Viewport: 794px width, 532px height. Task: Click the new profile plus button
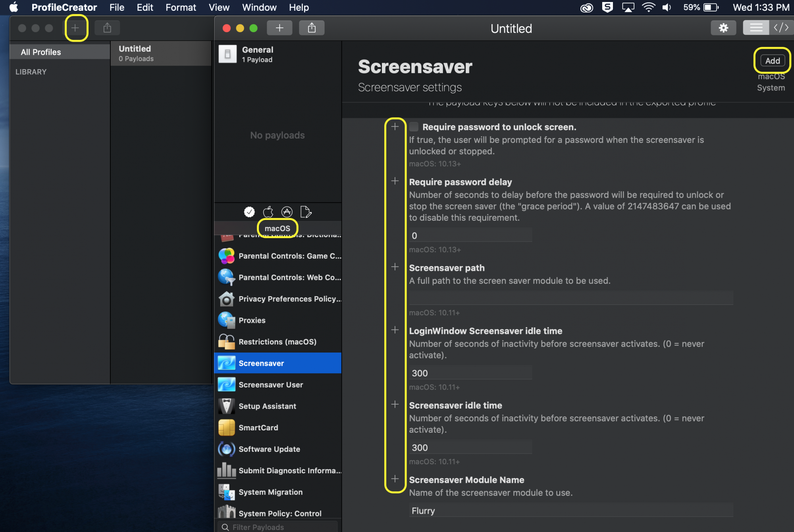[x=75, y=27]
